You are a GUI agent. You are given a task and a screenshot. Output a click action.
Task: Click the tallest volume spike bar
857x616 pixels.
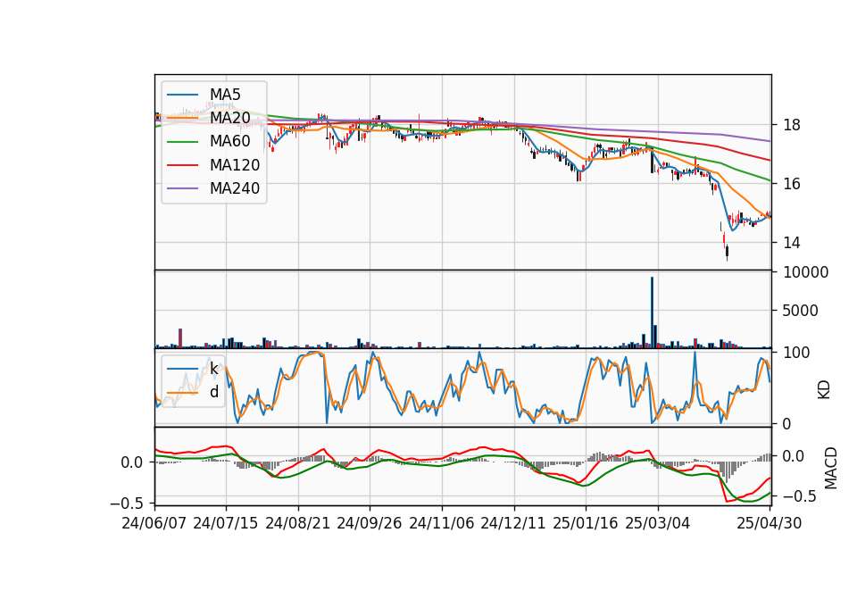(652, 312)
